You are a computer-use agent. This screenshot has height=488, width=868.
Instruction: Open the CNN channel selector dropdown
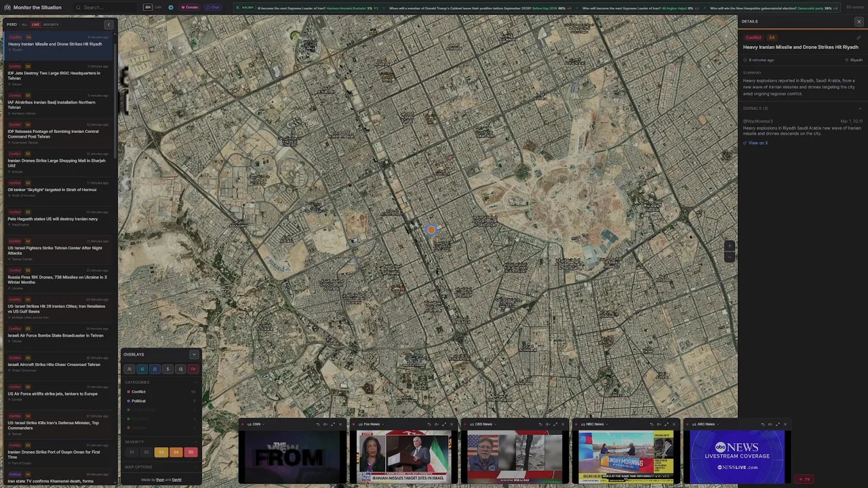click(x=255, y=424)
